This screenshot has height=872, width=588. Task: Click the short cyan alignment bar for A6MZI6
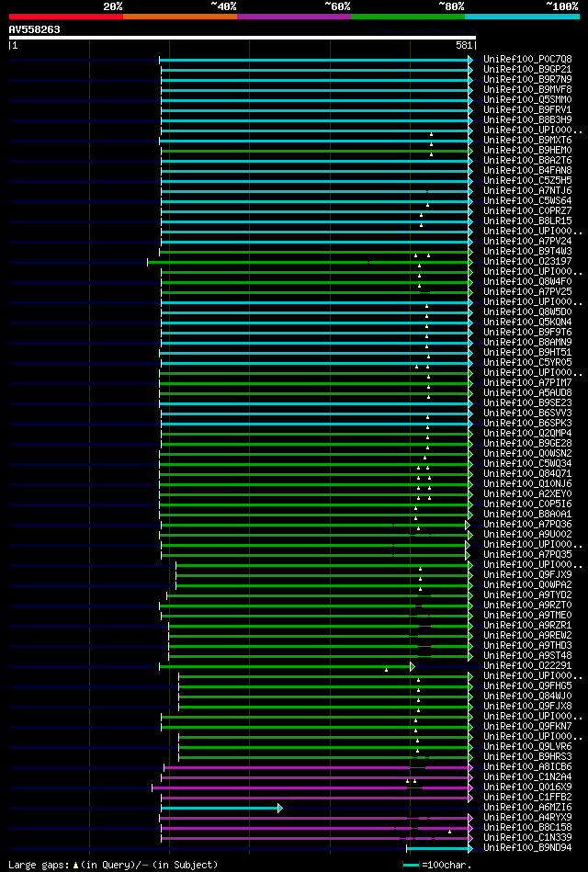[220, 808]
